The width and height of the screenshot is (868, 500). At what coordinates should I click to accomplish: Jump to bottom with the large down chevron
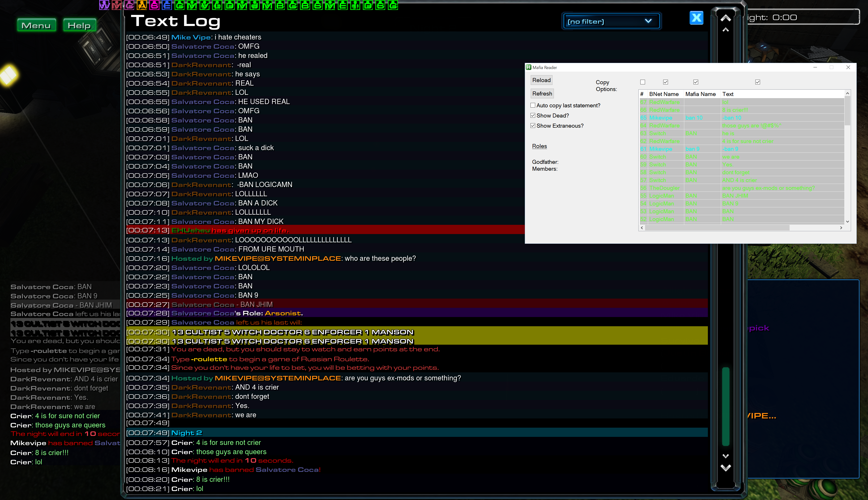[x=726, y=468]
